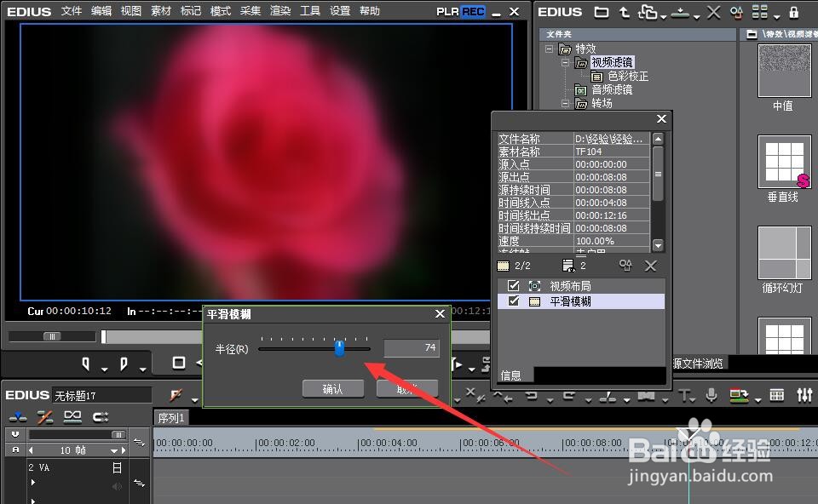Click the Stop playback button
The height and width of the screenshot is (504, 818).
coord(179,363)
